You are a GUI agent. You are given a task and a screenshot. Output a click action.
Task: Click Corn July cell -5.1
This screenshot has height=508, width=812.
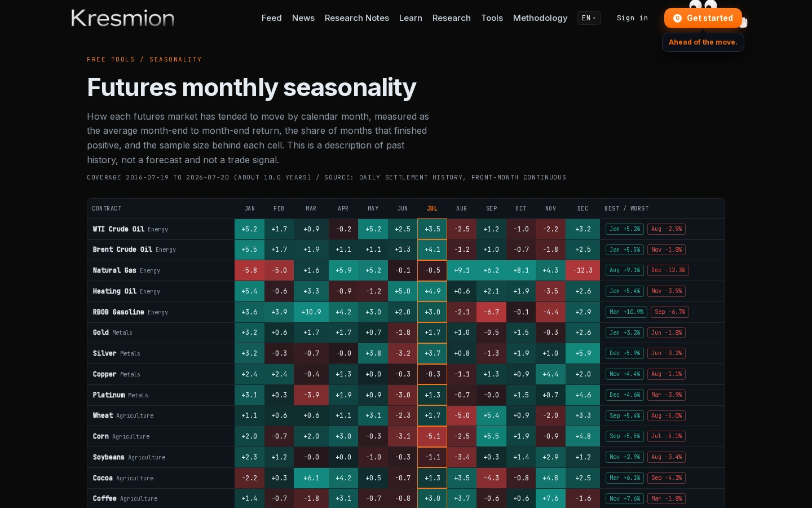[x=433, y=436]
